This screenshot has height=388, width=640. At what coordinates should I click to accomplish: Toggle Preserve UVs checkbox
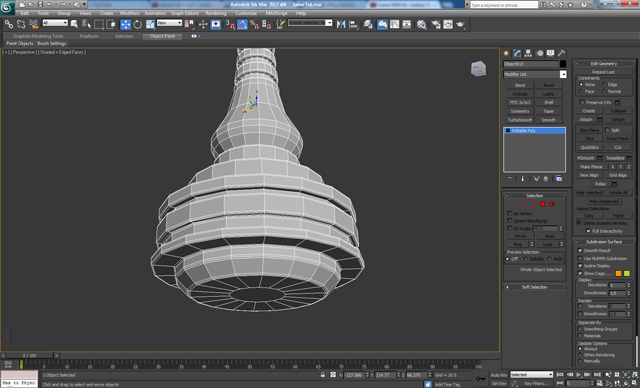(x=582, y=102)
